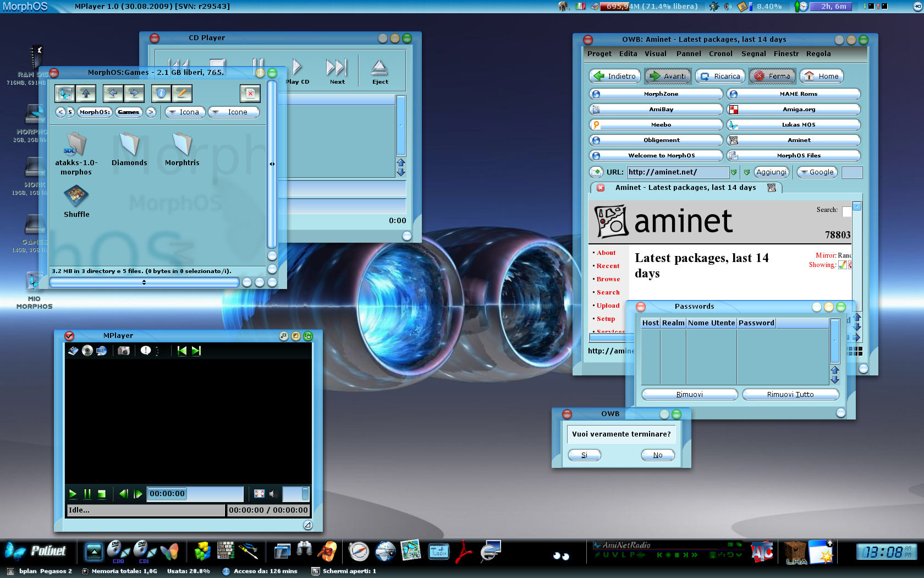Toggle pause button in MPlayer controls

pos(87,494)
